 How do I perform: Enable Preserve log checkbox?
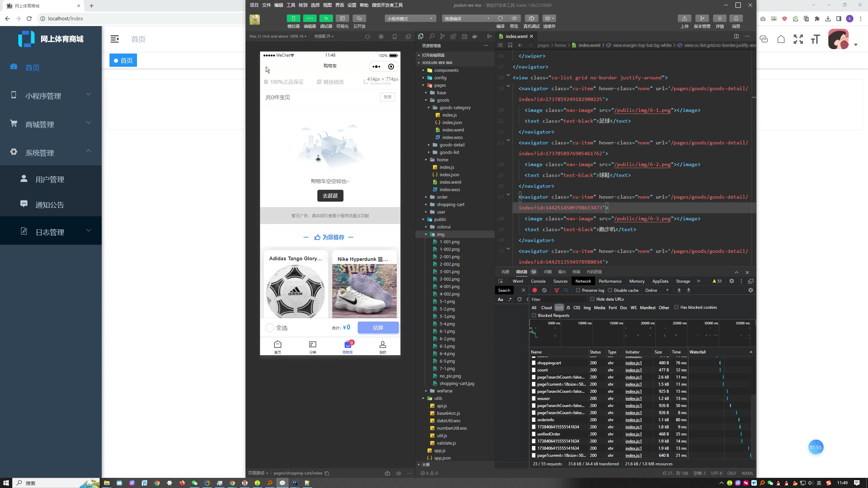[x=578, y=290]
